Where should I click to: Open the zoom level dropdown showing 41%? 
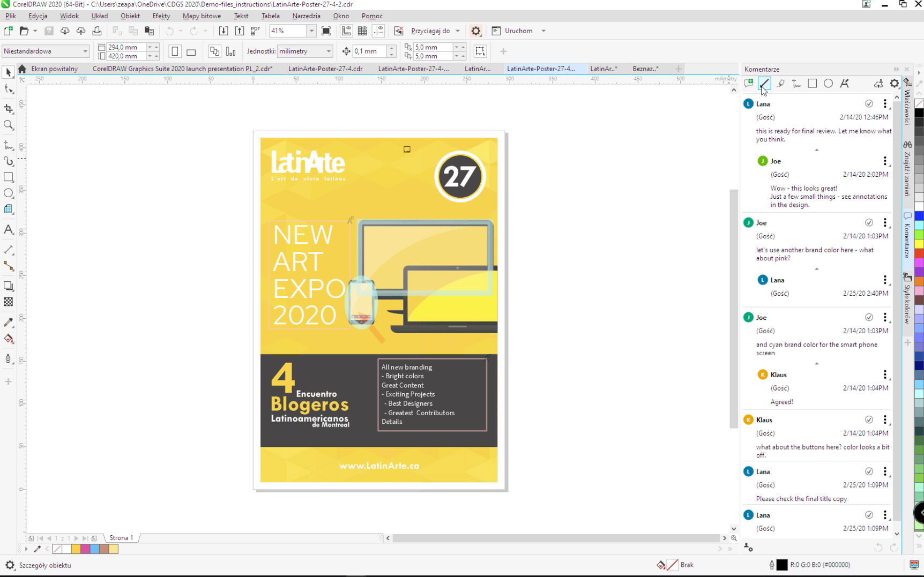(x=311, y=31)
